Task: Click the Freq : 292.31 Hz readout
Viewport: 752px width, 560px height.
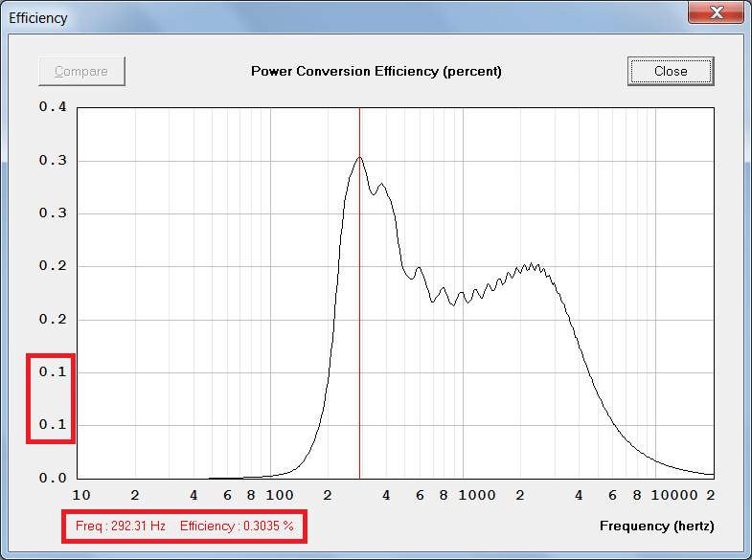Action: (x=121, y=526)
